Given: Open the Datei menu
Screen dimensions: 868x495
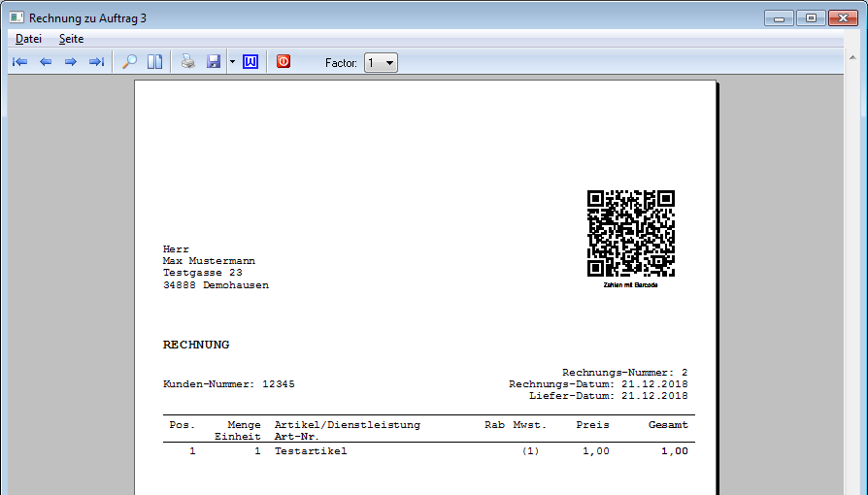Looking at the screenshot, I should click(x=28, y=39).
